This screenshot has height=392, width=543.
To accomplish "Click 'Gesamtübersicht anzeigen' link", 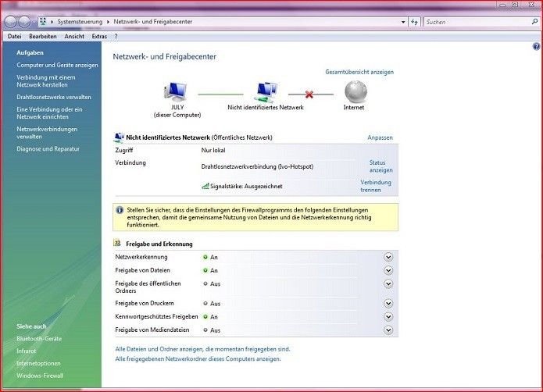I will [x=359, y=72].
